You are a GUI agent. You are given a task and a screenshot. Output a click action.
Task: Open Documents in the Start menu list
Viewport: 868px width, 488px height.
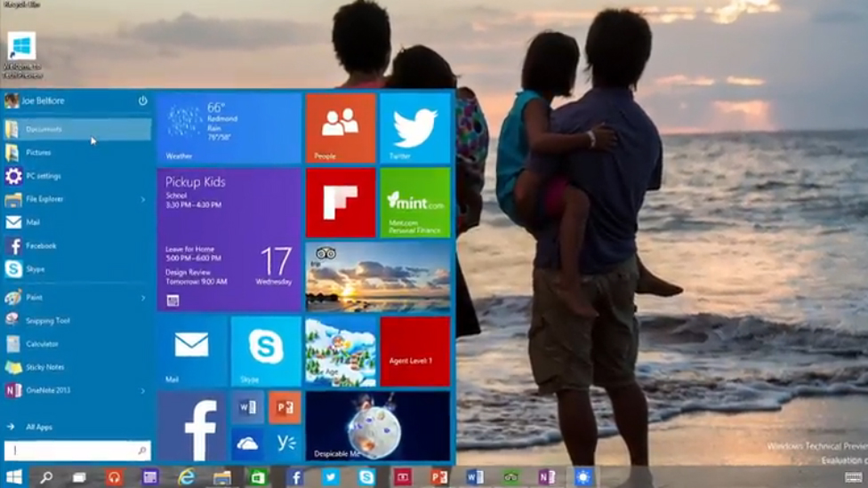coord(77,129)
